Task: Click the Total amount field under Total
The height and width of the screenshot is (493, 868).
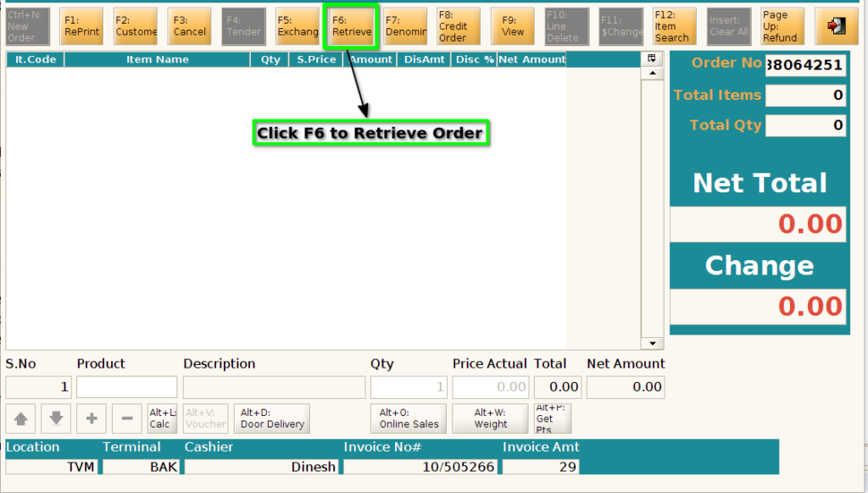Action: tap(558, 387)
